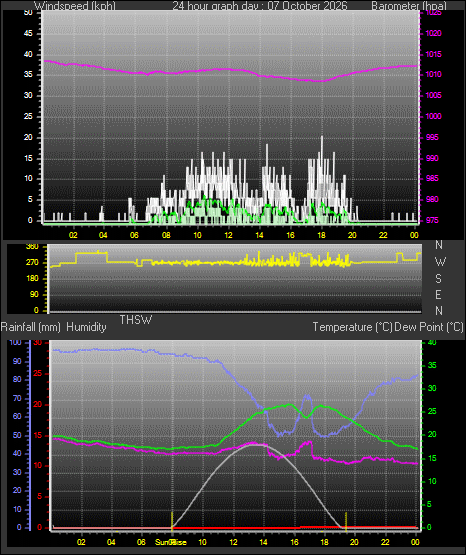Select the 985 barometer axis value
Image resolution: width=466 pixels, height=555 pixels.
(432, 178)
